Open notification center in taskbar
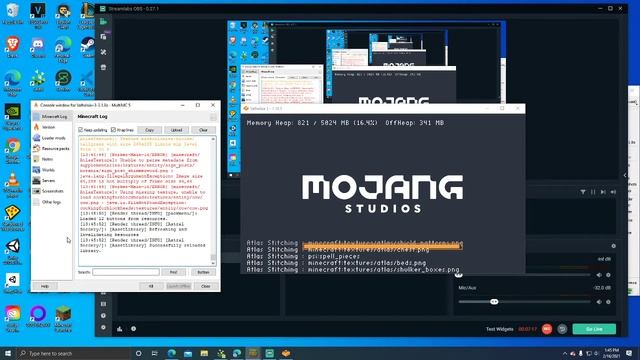Screen dimensions: 640x360 (x=629, y=353)
